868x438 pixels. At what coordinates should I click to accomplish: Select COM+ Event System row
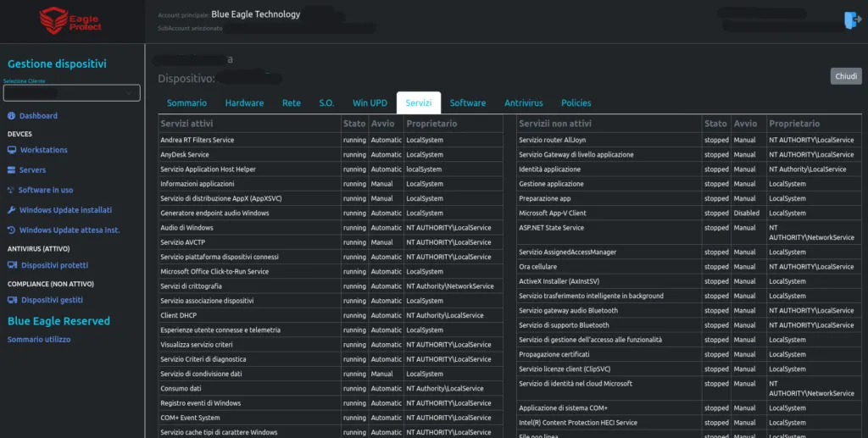(331, 418)
